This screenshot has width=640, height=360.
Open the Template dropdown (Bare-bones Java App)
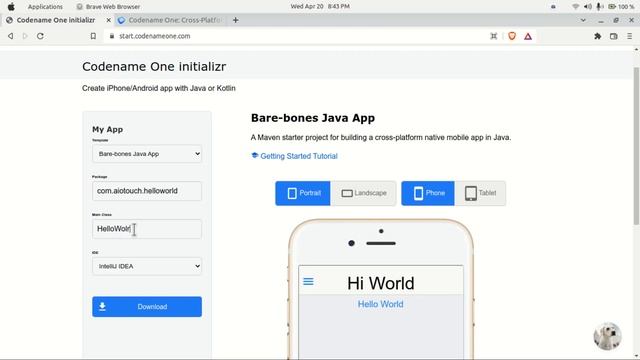pyautogui.click(x=147, y=154)
